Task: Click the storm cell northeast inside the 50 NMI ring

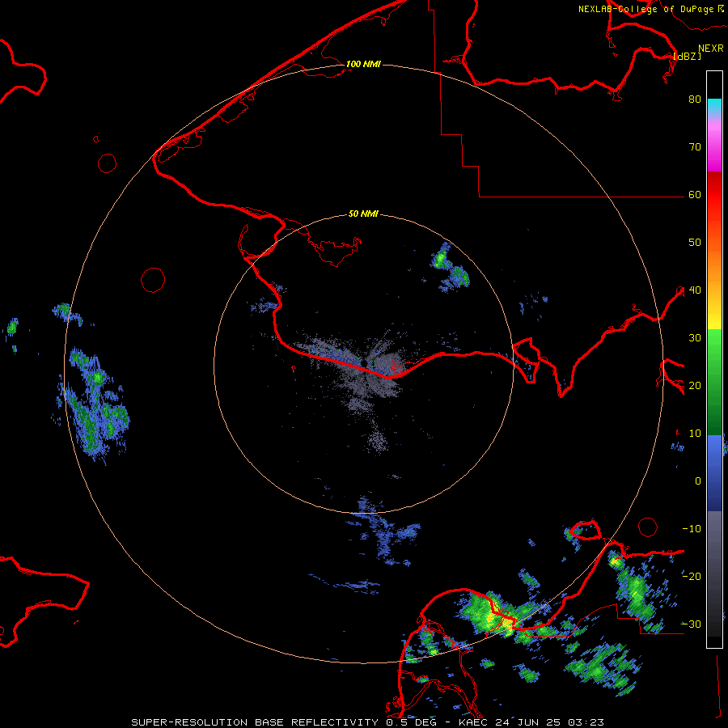Action: [x=450, y=268]
